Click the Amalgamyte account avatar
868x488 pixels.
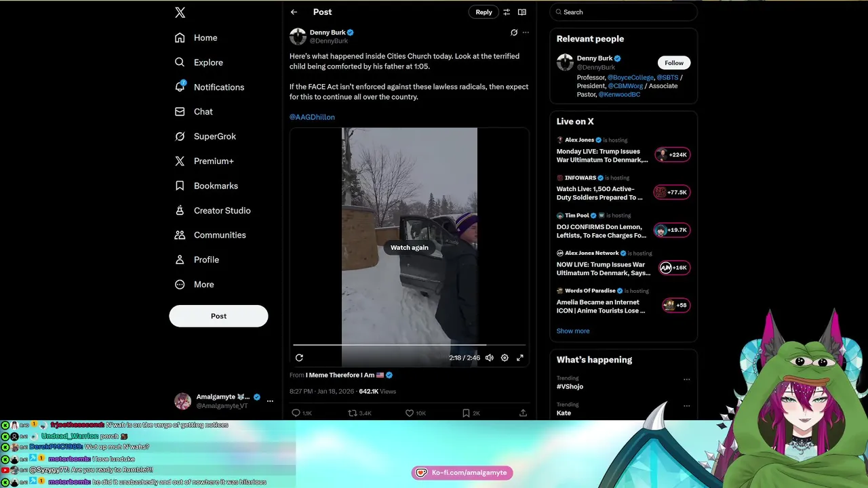(182, 401)
